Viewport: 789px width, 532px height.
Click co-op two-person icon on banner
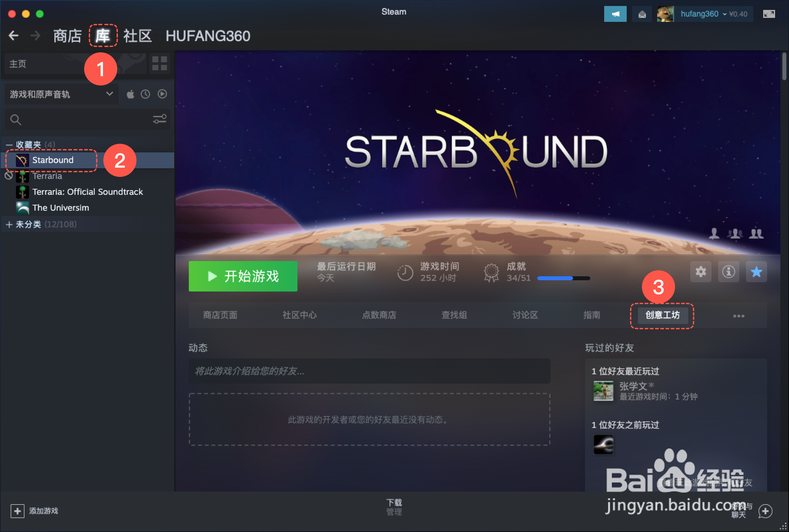(x=756, y=234)
